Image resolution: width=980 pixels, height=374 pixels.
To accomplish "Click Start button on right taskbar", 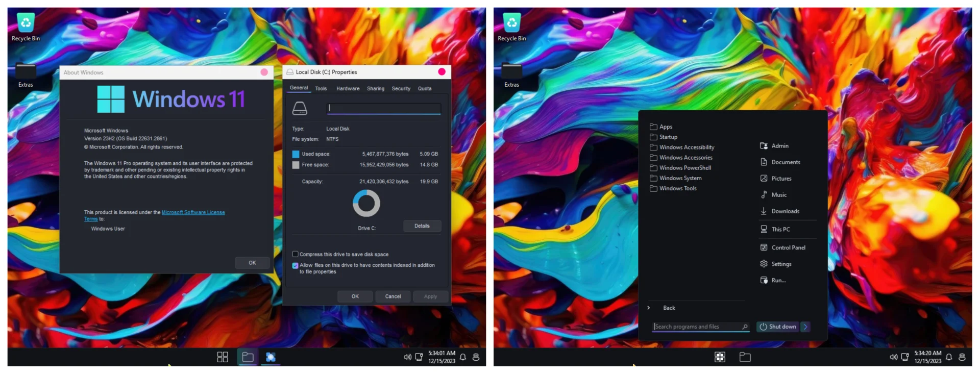I will click(x=720, y=357).
